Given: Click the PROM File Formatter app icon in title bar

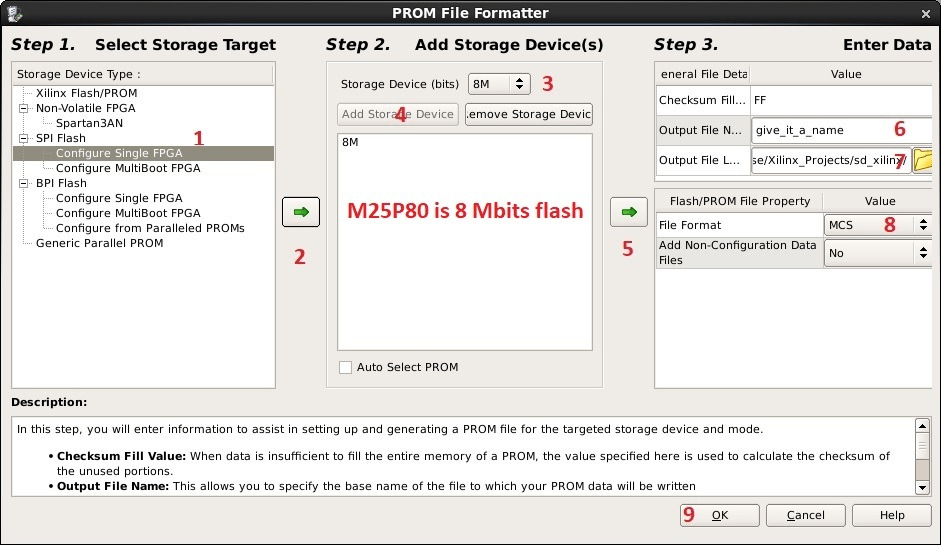Looking at the screenshot, I should (x=13, y=13).
